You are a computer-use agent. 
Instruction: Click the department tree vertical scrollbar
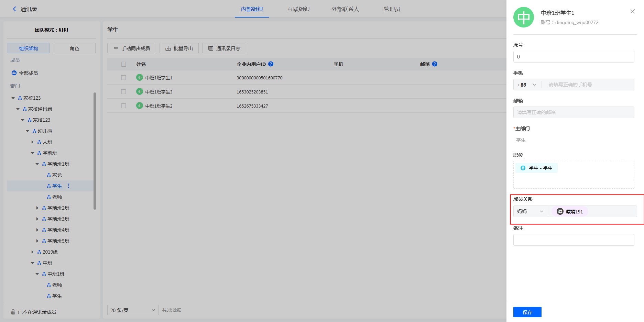95,151
